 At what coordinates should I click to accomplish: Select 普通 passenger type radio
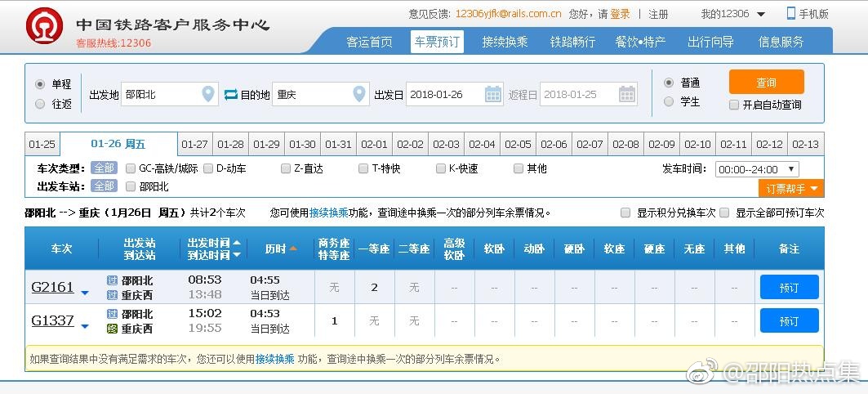669,83
